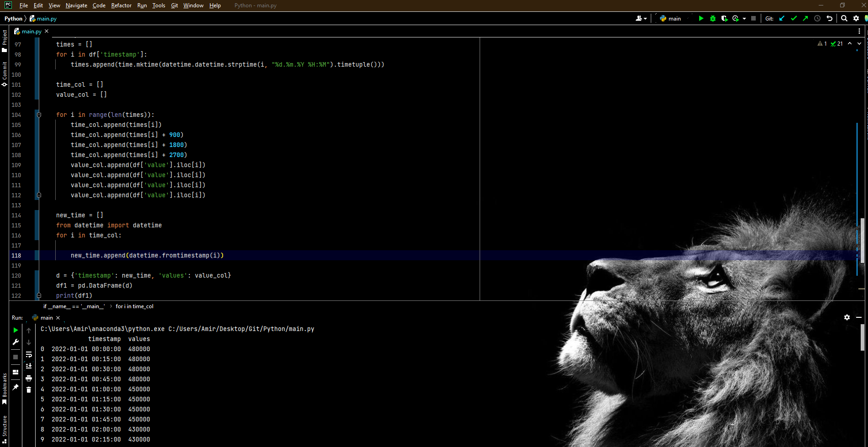
Task: Clear all console output with the trash icon
Action: pyautogui.click(x=29, y=390)
